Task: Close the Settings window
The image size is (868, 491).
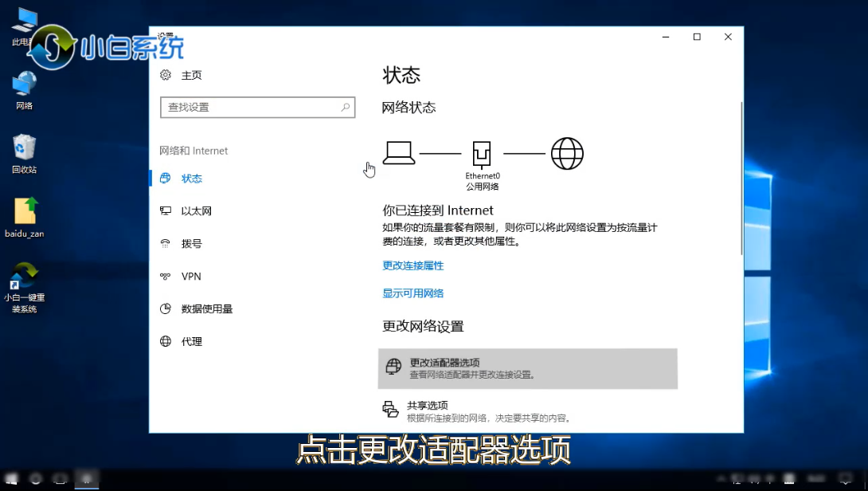Action: [x=728, y=37]
